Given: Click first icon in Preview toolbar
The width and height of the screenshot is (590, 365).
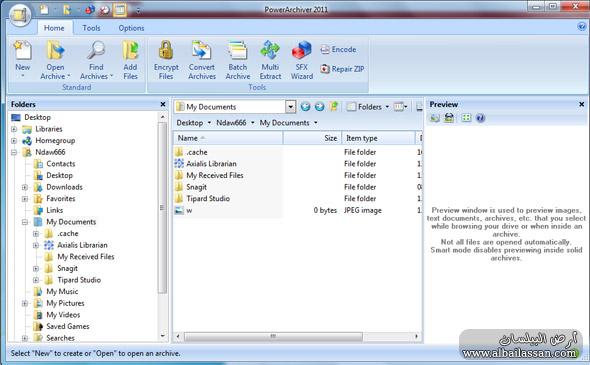Looking at the screenshot, I should click(x=435, y=118).
